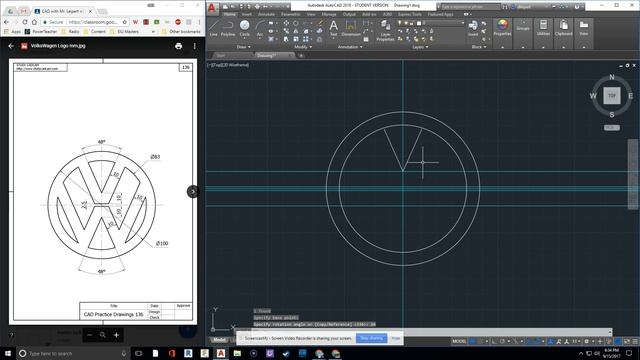
Task: Open more options in image preview
Action: click(195, 46)
